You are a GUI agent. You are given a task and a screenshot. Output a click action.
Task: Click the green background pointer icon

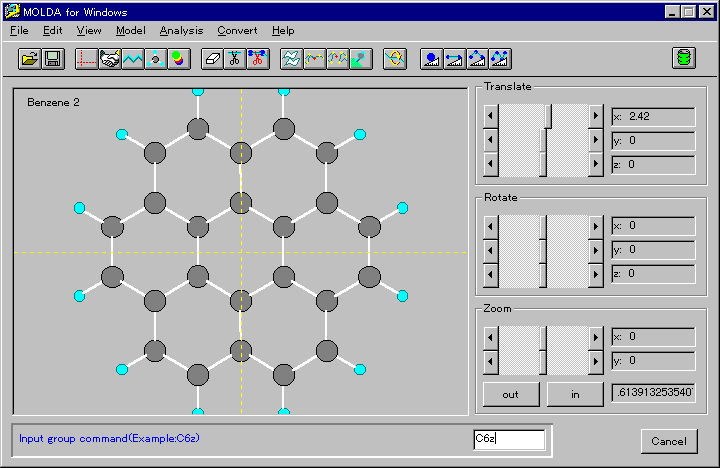[360, 59]
